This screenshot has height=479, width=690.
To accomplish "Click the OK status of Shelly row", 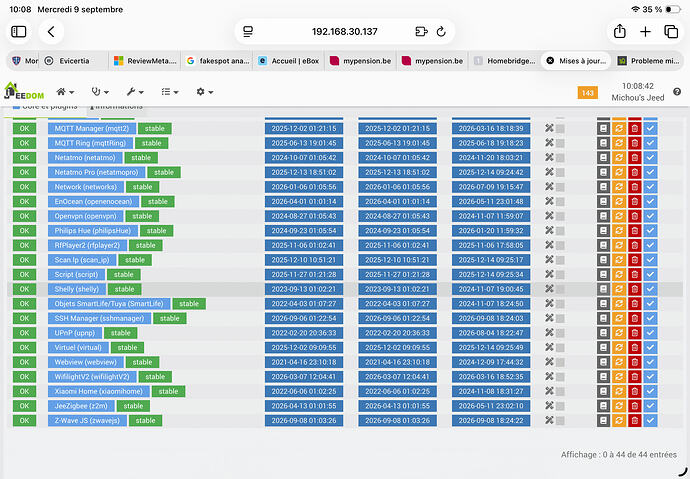I will point(24,289).
